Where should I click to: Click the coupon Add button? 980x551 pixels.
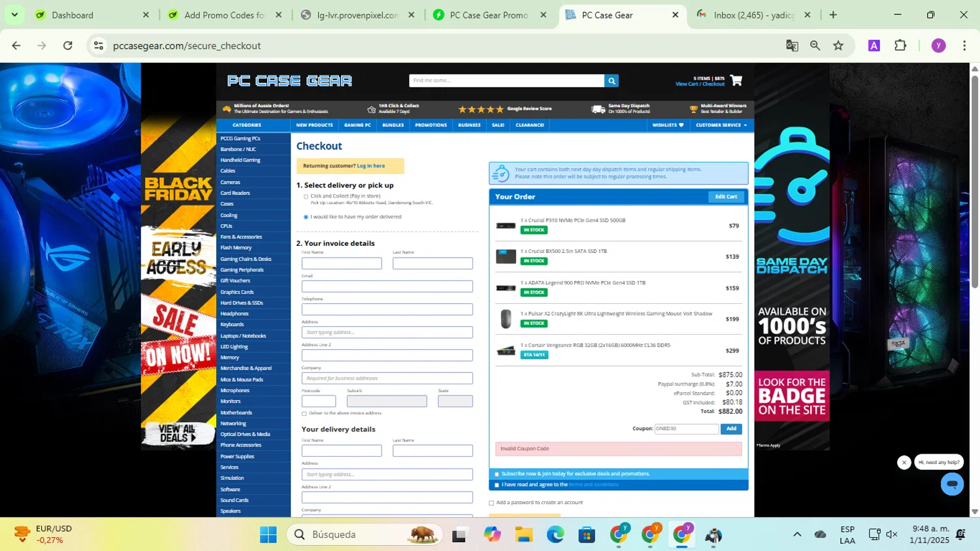[731, 429]
